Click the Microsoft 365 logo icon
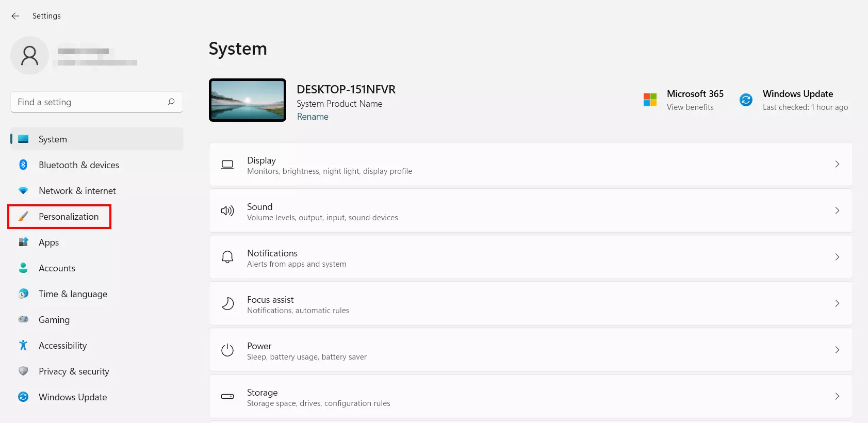This screenshot has width=868, height=423. click(x=650, y=100)
